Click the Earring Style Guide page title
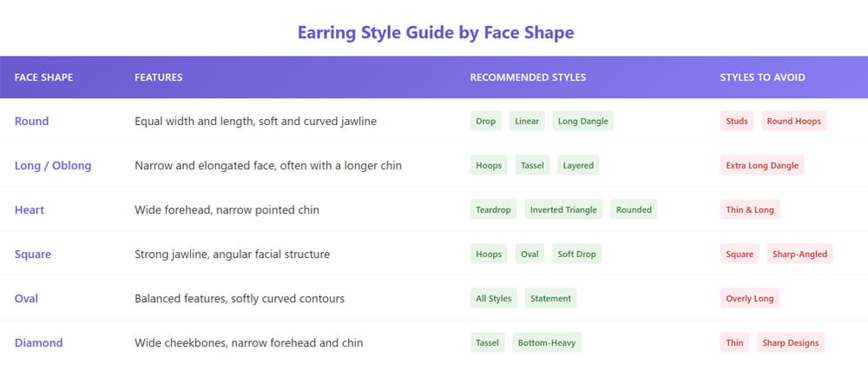Viewport: 868px width, 391px height. pos(436,32)
